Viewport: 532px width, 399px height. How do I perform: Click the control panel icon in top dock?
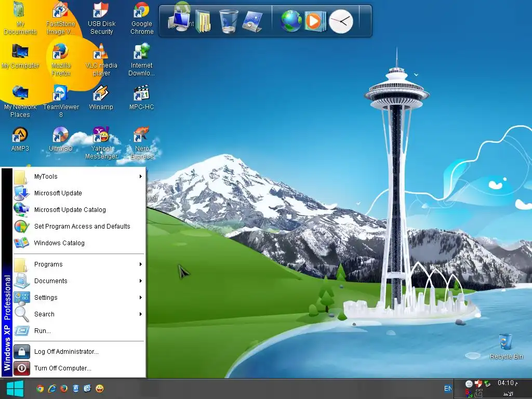pos(252,21)
